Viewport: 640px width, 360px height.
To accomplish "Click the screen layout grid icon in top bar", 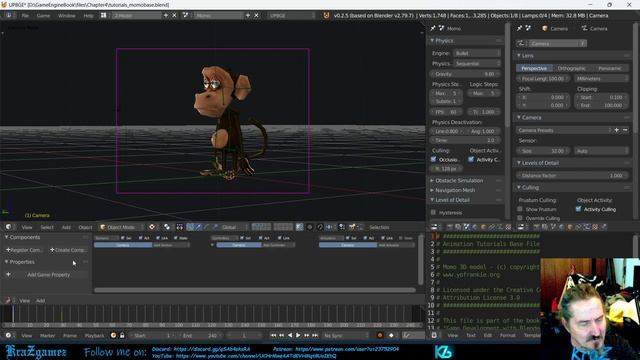I will coord(104,15).
